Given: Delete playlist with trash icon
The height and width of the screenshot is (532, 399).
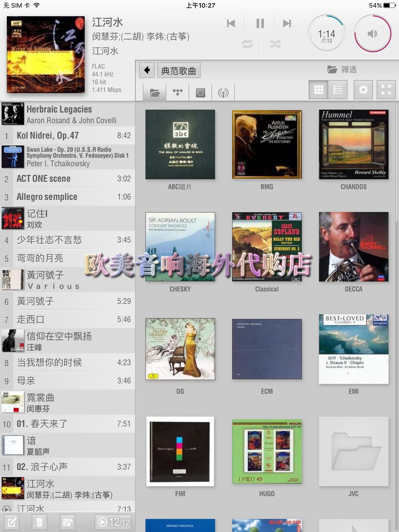Looking at the screenshot, I should pyautogui.click(x=40, y=522).
